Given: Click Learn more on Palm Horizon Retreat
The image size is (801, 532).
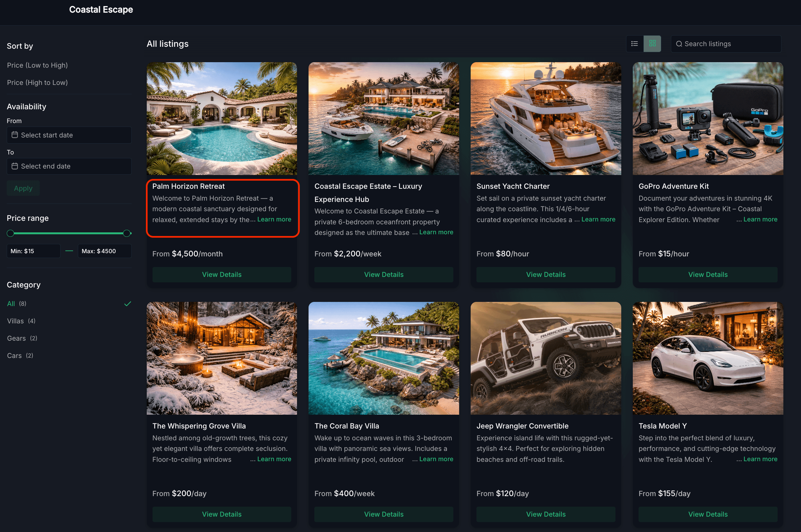Looking at the screenshot, I should coord(274,220).
